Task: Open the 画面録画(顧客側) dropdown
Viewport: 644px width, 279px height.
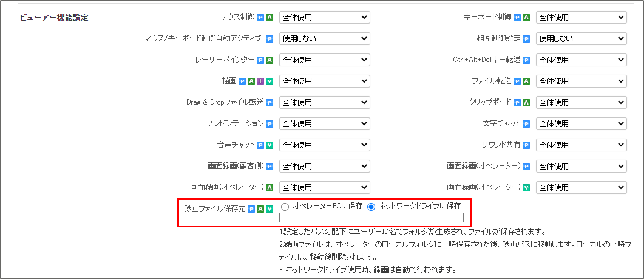Action: click(324, 167)
